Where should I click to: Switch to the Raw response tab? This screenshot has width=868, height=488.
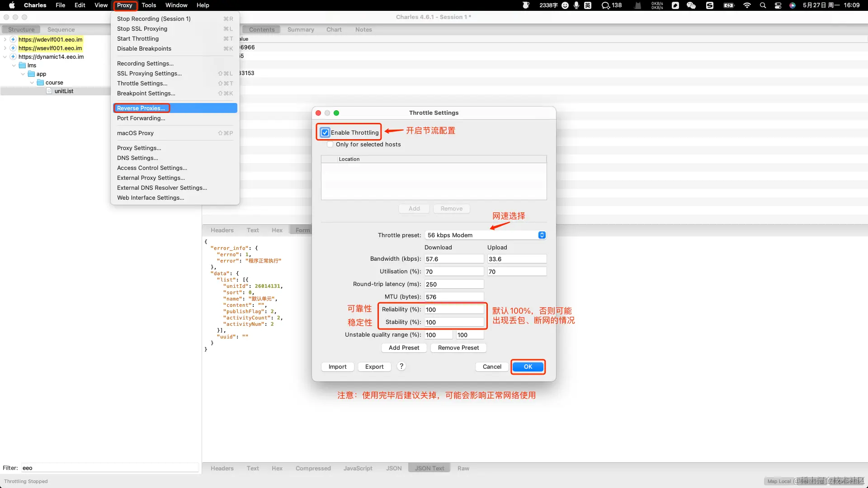coord(463,468)
